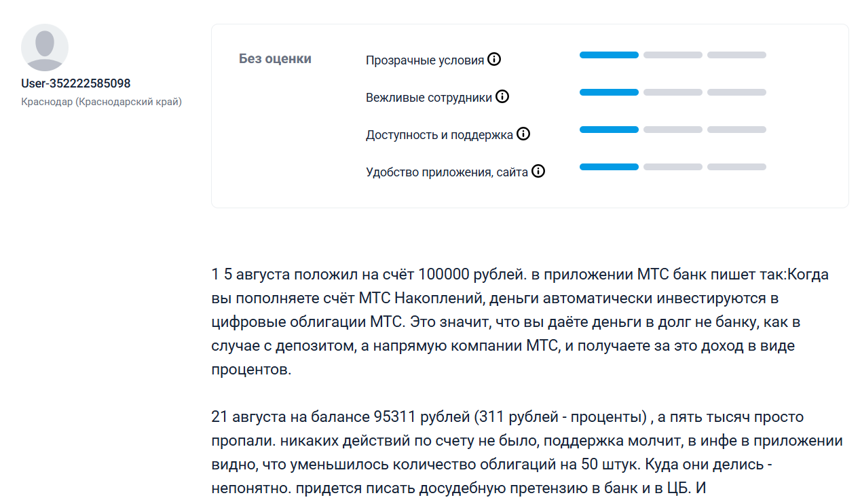This screenshot has height=504, width=860.
Task: Select last segment of Удобство приложения rating bar
Action: 736,167
